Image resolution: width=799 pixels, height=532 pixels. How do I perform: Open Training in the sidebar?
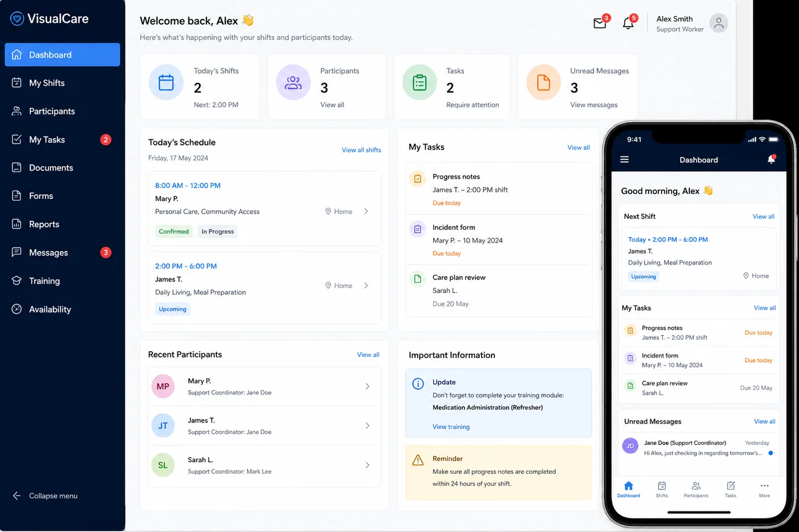point(62,281)
